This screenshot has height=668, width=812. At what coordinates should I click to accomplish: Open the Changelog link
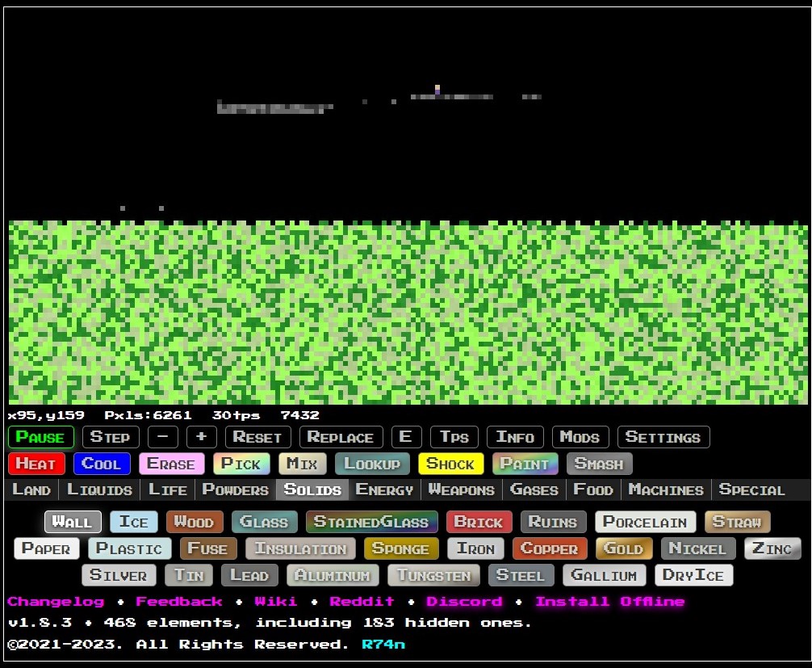[56, 601]
